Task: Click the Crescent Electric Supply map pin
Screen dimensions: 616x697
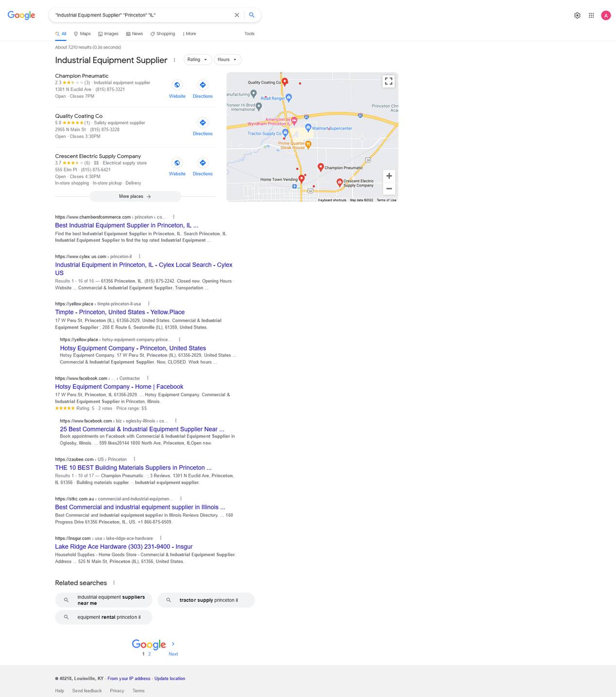Action: pos(340,183)
